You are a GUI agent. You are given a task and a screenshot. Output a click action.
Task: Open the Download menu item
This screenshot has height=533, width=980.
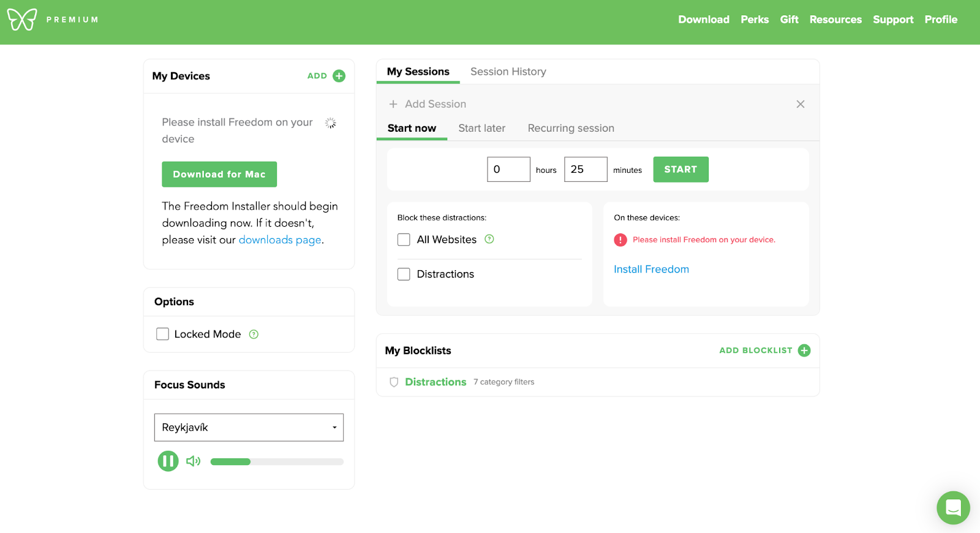(704, 20)
